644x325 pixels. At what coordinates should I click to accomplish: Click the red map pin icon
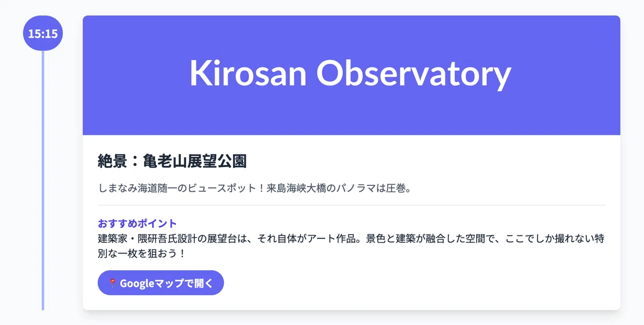point(113,283)
